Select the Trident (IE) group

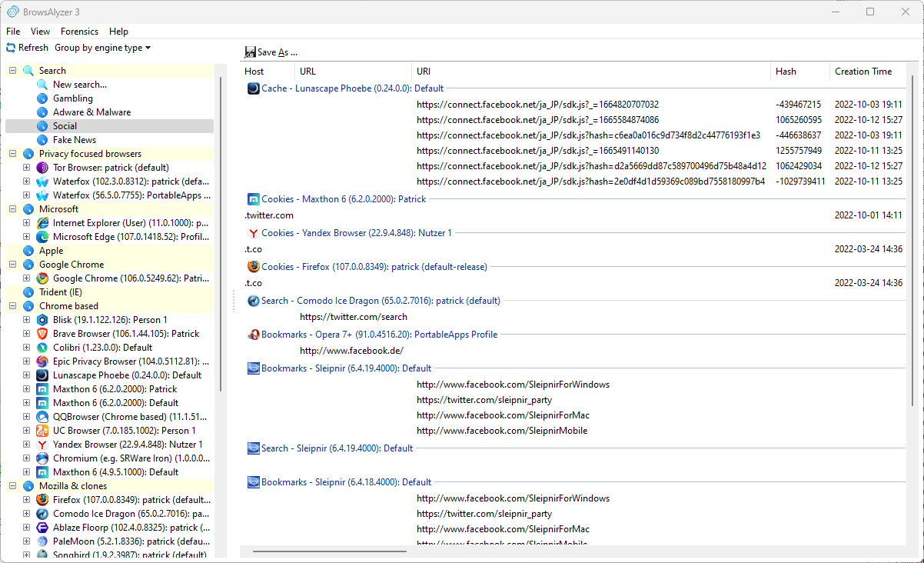(61, 292)
